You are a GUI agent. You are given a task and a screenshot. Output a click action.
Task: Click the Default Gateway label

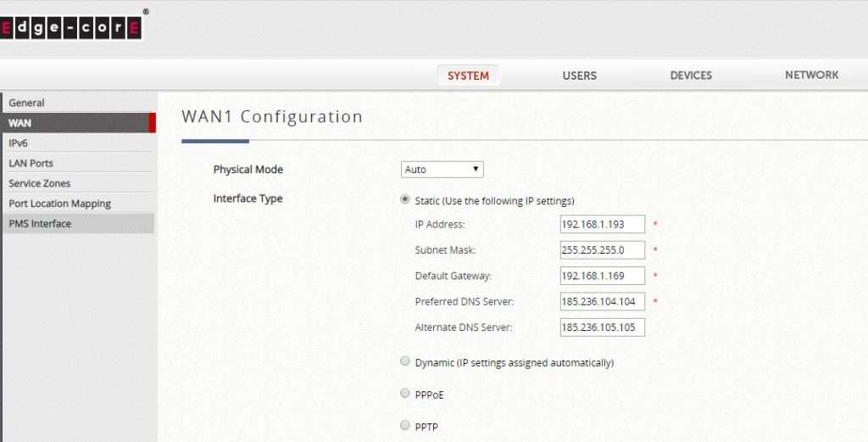(x=453, y=275)
